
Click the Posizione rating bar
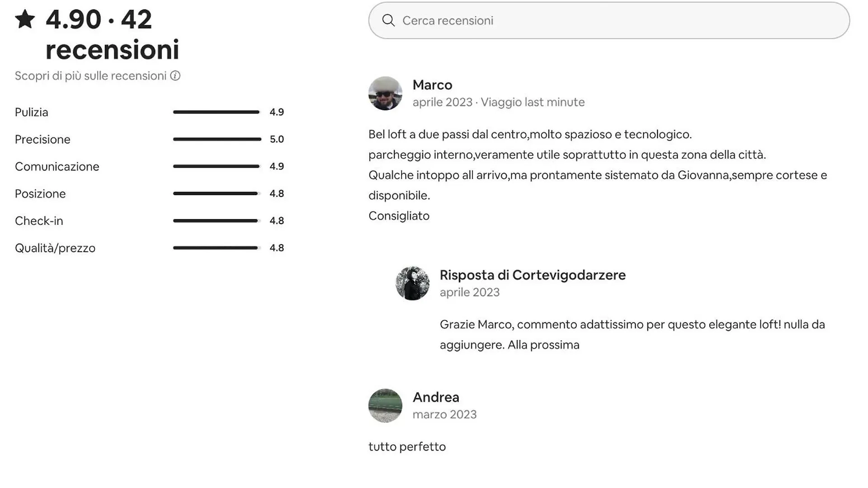[x=217, y=193]
